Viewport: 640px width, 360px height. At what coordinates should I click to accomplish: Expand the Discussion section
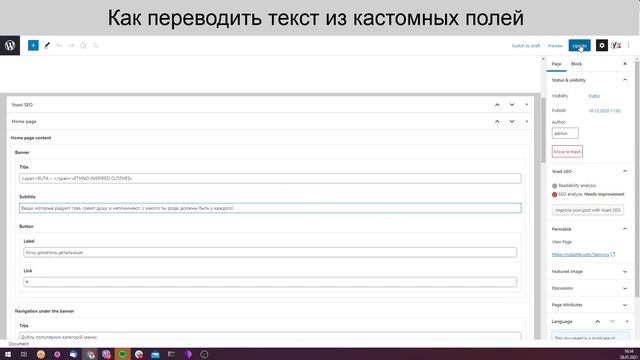pos(625,288)
